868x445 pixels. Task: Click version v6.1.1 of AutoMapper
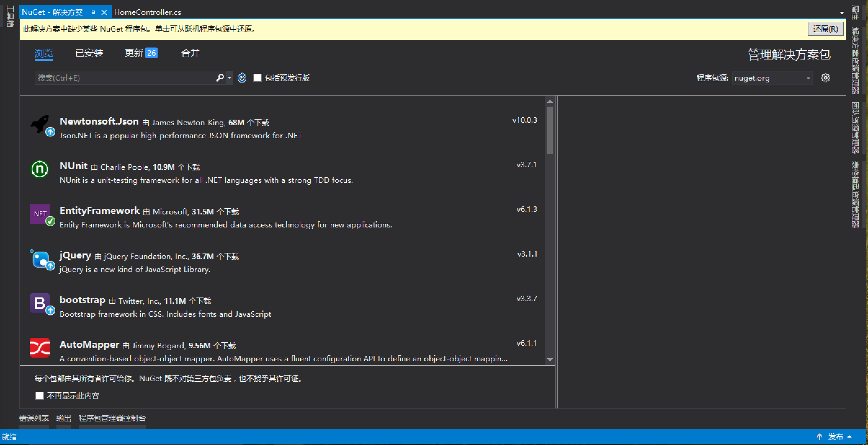tap(527, 343)
